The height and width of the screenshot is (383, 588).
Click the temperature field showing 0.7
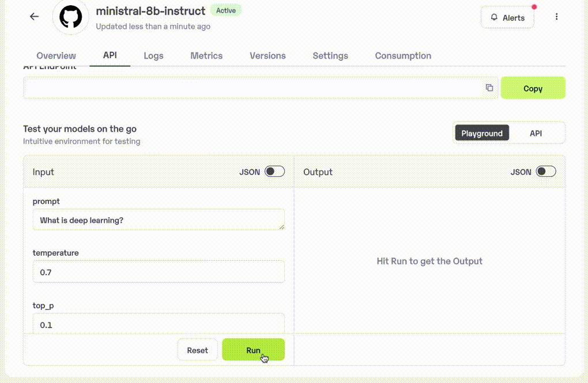(159, 272)
